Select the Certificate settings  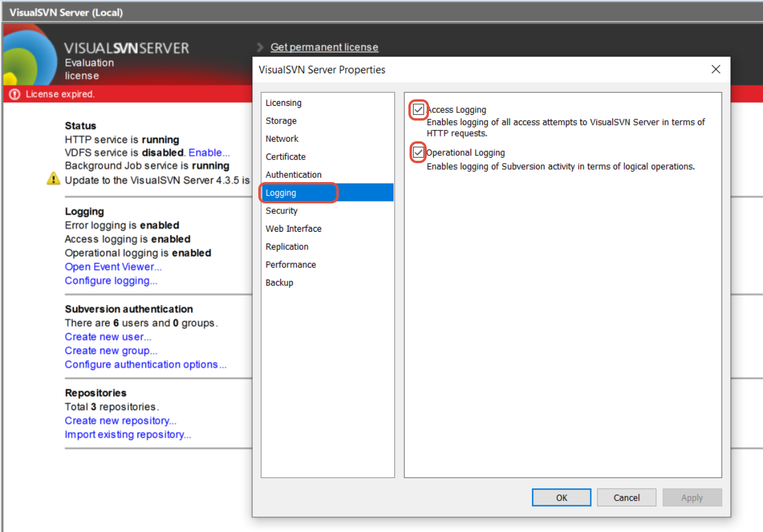point(285,156)
